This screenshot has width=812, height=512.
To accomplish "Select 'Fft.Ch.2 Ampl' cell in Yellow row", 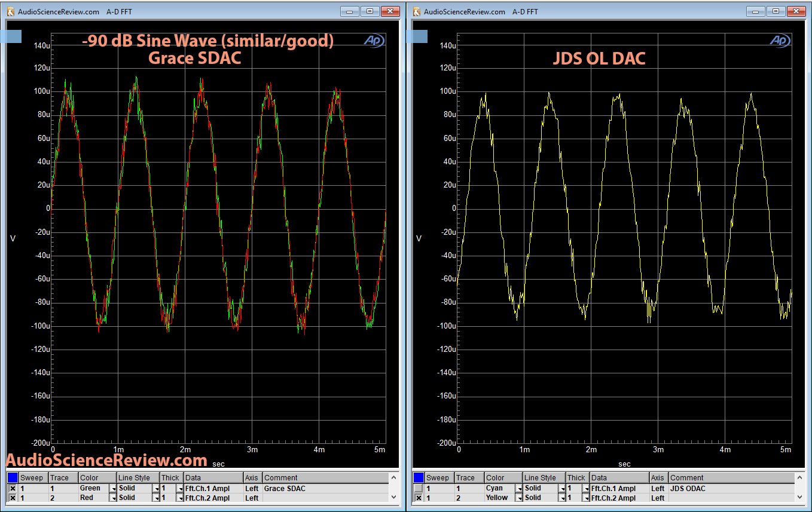I will point(619,498).
